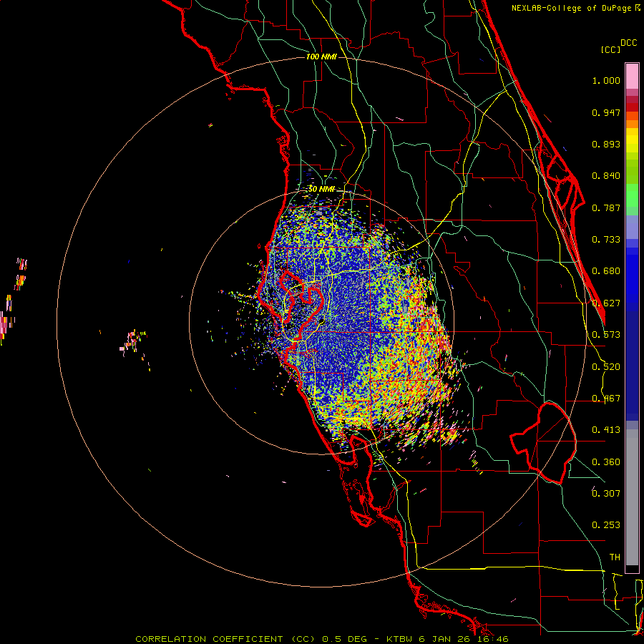Click the 0.787 scale value
644x644 pixels.
pos(606,208)
